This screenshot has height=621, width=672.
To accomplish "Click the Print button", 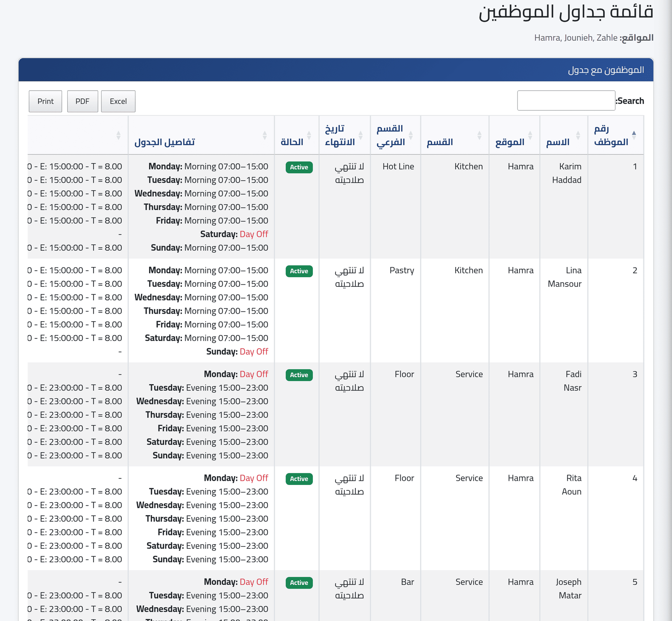I will pos(45,101).
